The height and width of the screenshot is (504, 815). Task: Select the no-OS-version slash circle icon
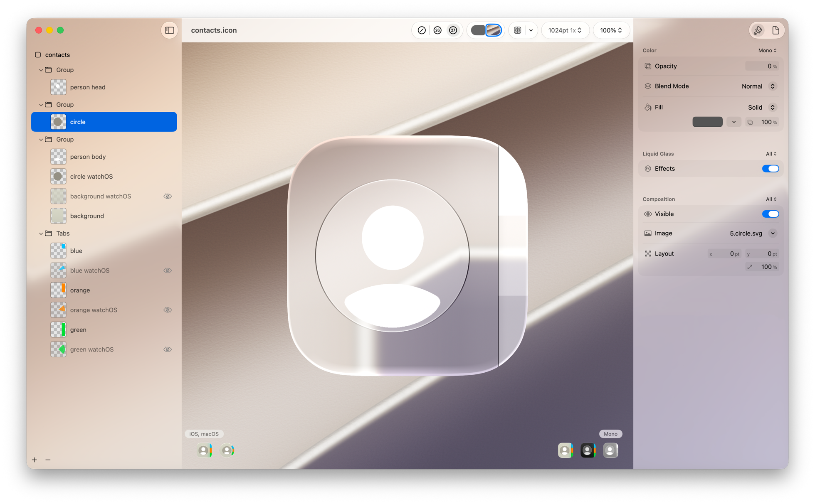422,30
